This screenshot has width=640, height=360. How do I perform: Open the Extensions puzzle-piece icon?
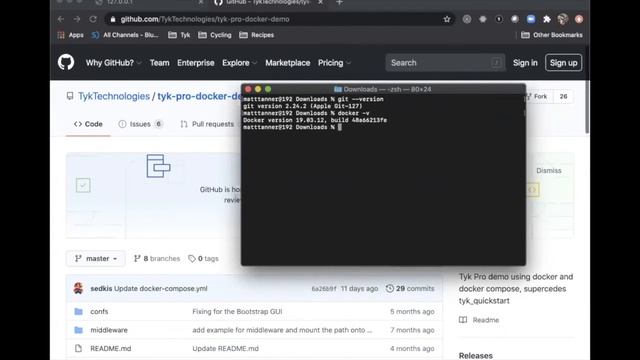547,19
